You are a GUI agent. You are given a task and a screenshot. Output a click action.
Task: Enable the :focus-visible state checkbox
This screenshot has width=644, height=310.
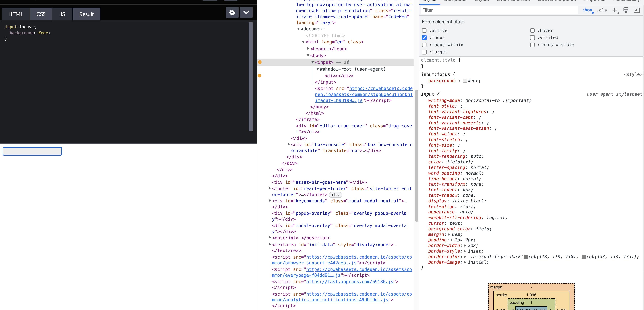533,45
